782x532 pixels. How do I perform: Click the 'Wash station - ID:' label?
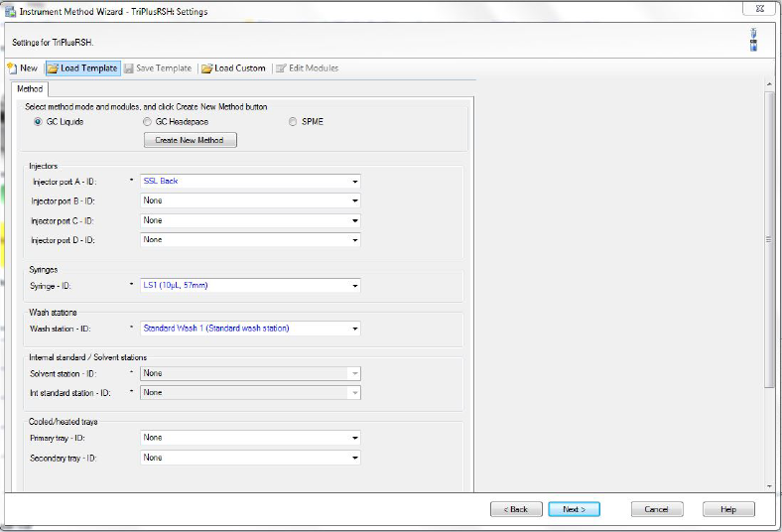60,330
